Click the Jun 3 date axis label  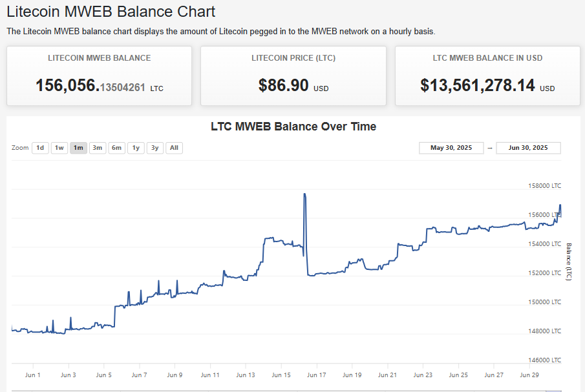69,375
